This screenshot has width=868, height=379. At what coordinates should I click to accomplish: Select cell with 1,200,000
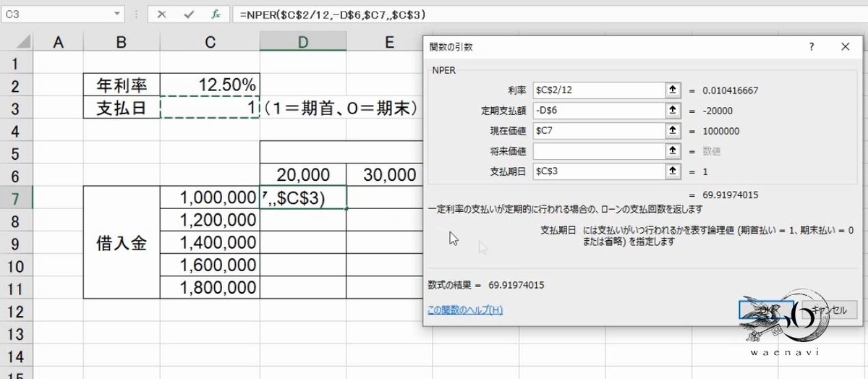tap(210, 220)
